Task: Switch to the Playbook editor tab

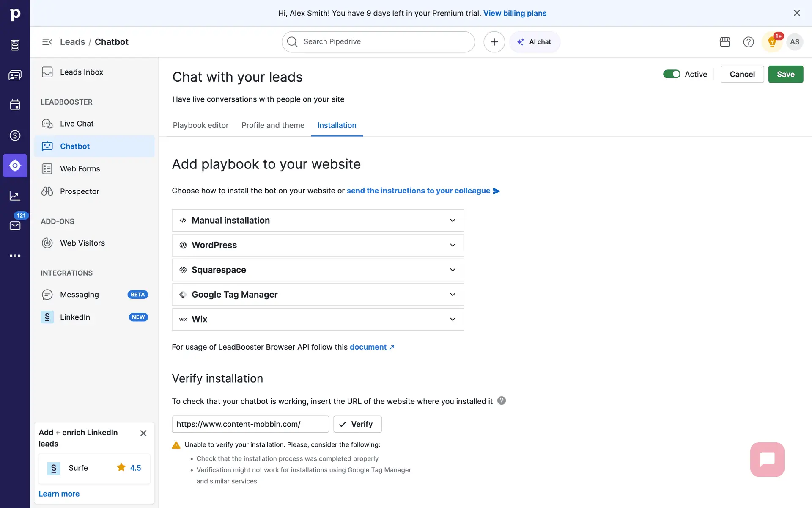Action: tap(200, 125)
